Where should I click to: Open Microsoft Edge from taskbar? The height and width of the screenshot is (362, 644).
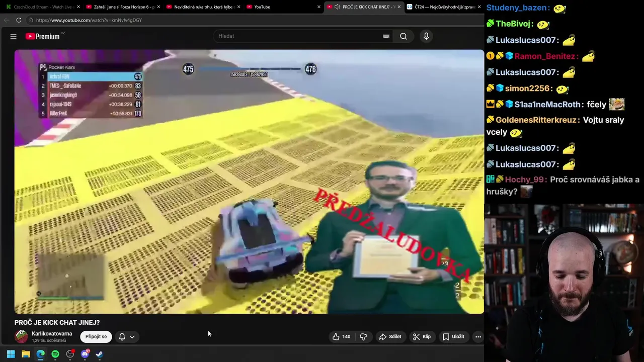pos(40,354)
